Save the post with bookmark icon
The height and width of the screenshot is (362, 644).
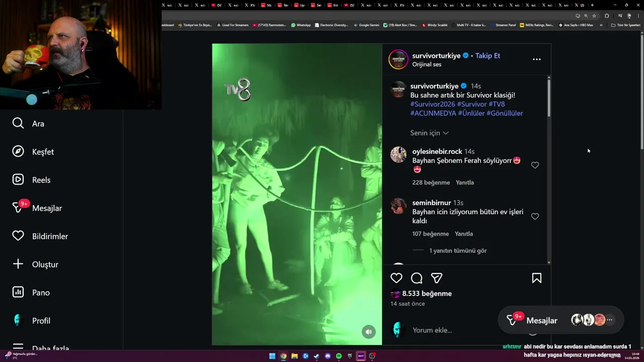[537, 278]
